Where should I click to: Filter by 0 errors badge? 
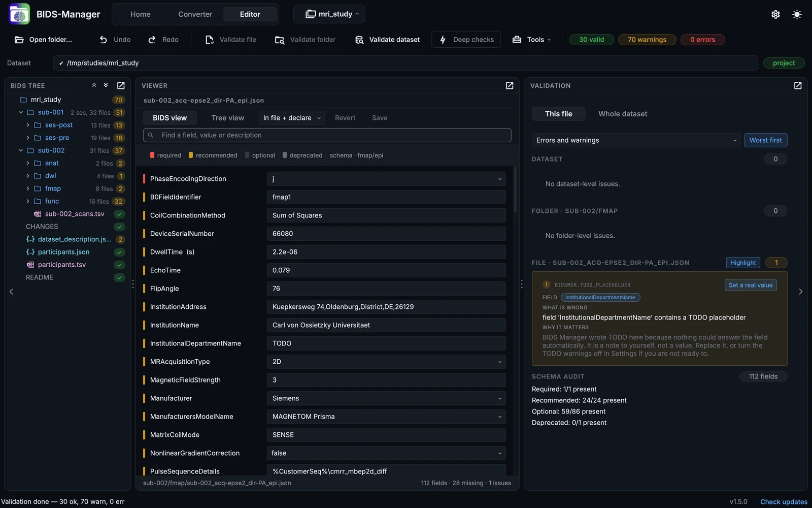click(702, 40)
